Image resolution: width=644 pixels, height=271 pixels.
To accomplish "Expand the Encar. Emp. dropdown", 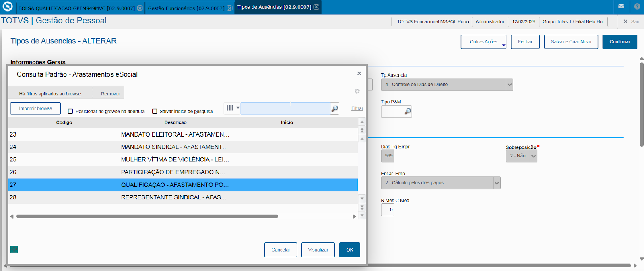I will click(x=497, y=183).
